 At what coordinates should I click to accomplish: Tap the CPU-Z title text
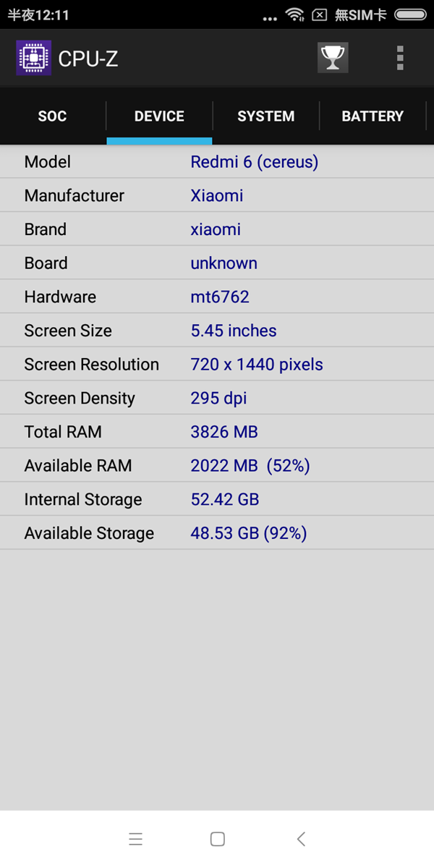(88, 59)
